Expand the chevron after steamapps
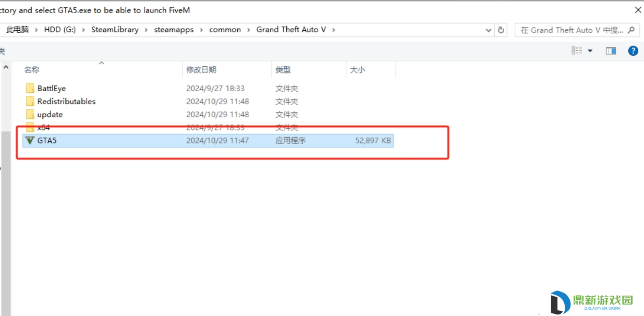 coord(201,30)
